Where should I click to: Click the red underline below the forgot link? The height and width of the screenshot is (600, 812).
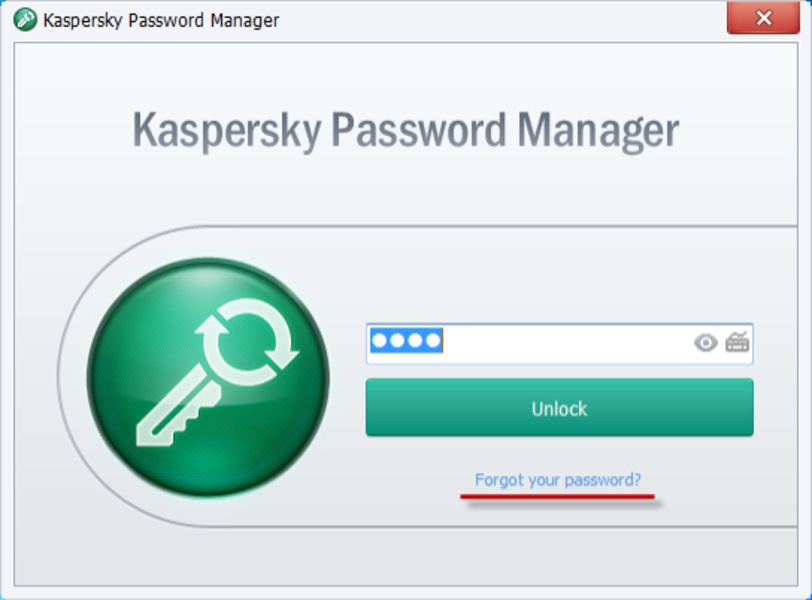[558, 495]
